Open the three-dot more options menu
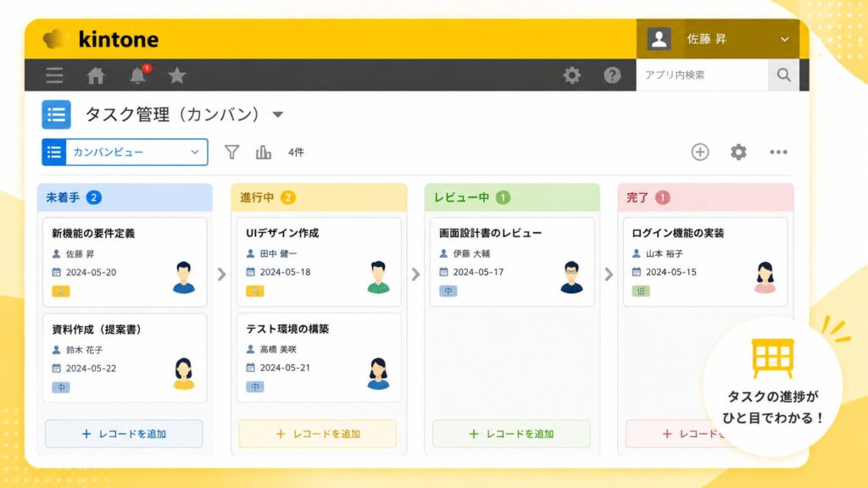868x488 pixels. tap(778, 152)
